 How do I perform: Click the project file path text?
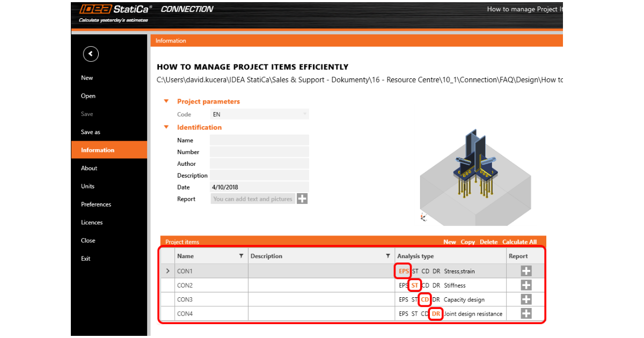[360, 80]
